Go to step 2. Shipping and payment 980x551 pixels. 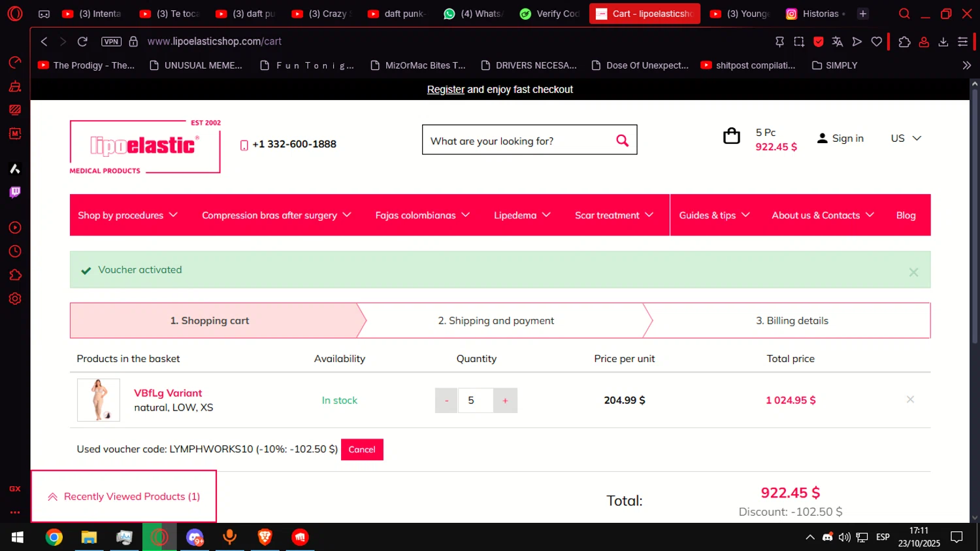[x=496, y=320]
